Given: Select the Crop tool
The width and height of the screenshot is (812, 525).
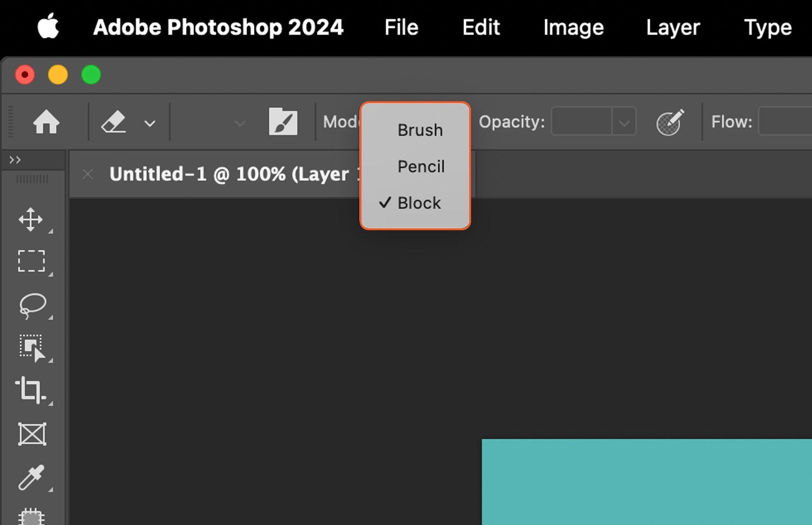Looking at the screenshot, I should click(31, 390).
